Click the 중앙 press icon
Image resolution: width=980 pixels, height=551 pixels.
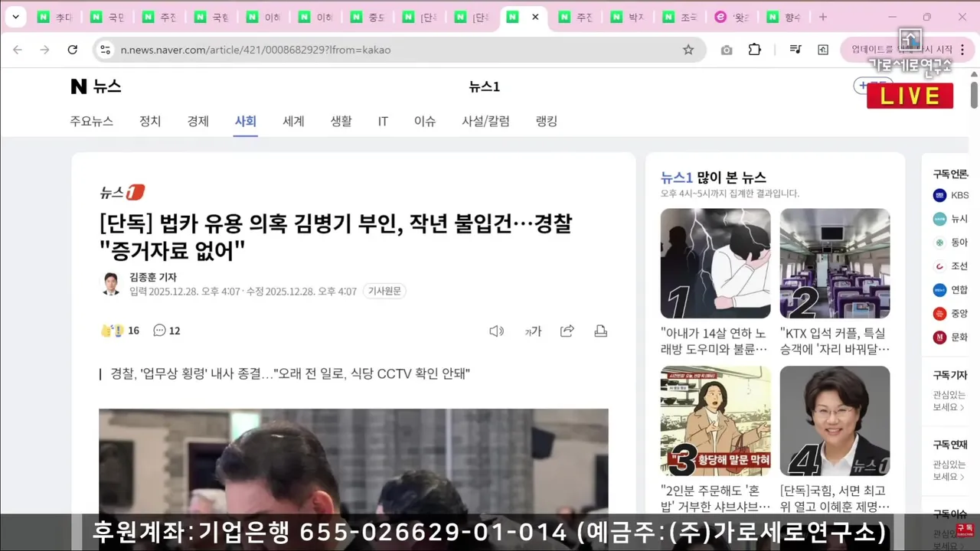click(939, 313)
